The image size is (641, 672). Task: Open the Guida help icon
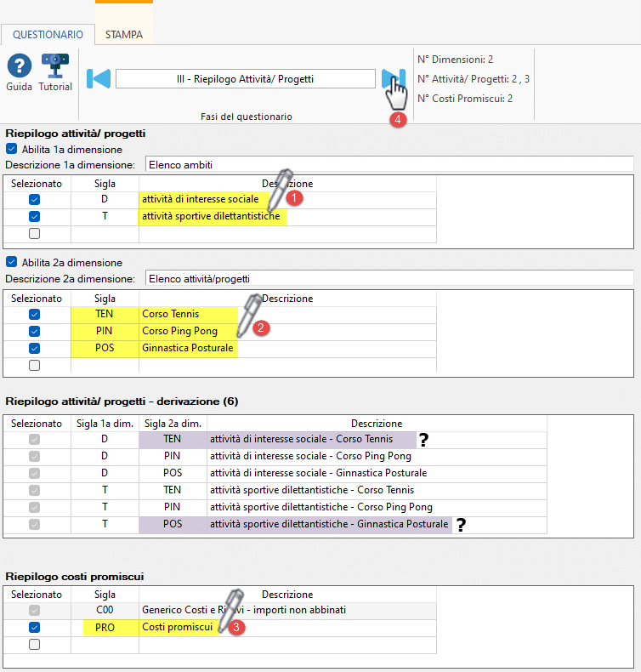click(19, 65)
